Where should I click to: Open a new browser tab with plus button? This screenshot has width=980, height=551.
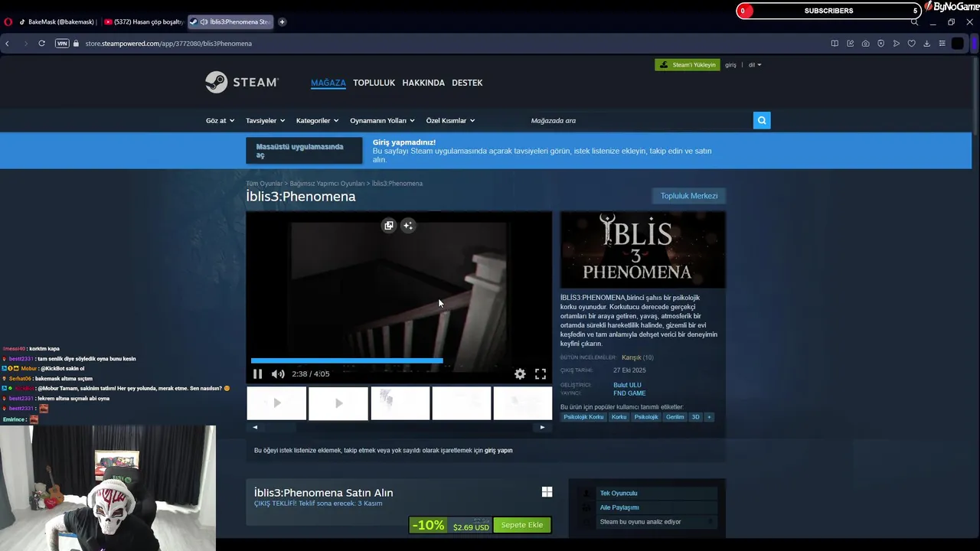click(x=282, y=21)
